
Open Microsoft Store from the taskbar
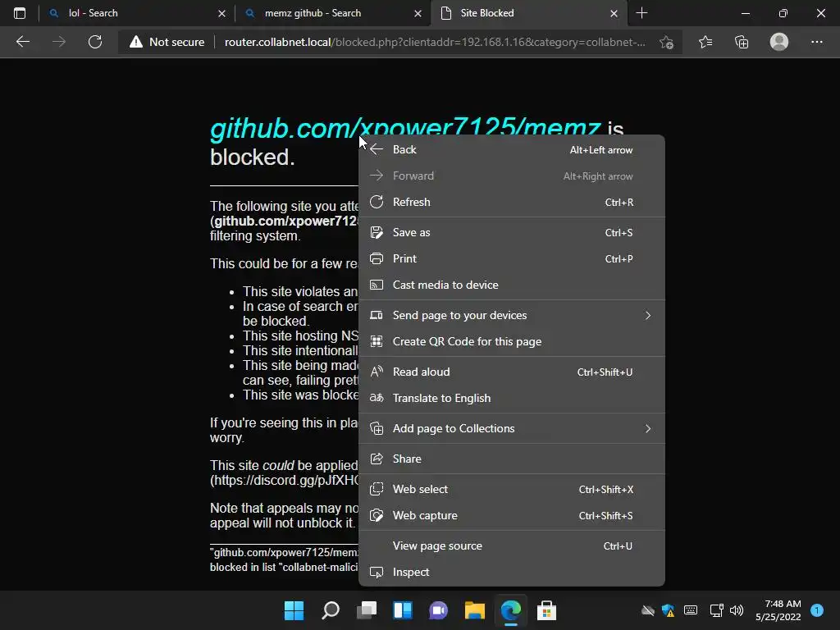click(546, 610)
